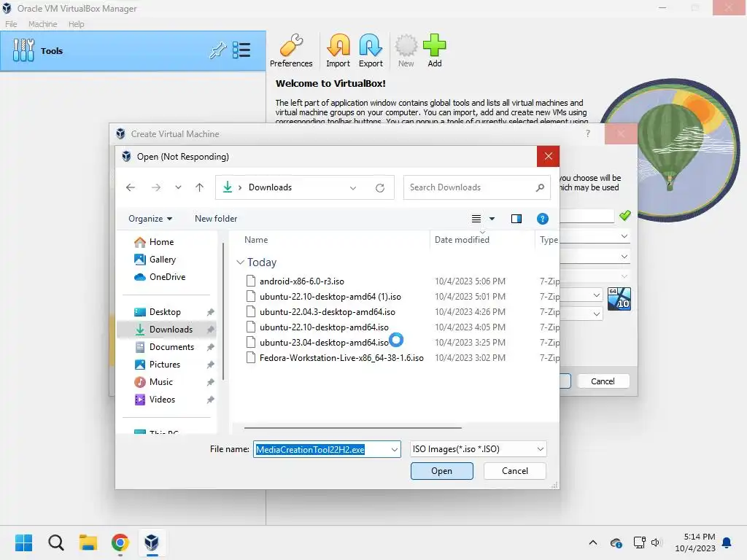Change the file view layout icon
Image resolution: width=747 pixels, height=560 pixels.
click(x=476, y=219)
